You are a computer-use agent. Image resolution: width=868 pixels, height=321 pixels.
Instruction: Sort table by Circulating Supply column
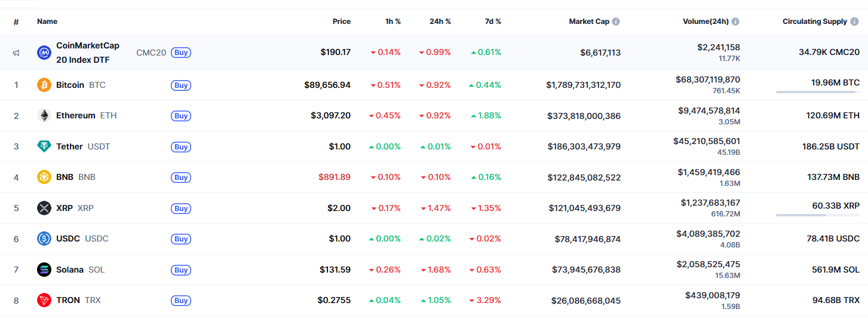pyautogui.click(x=815, y=22)
